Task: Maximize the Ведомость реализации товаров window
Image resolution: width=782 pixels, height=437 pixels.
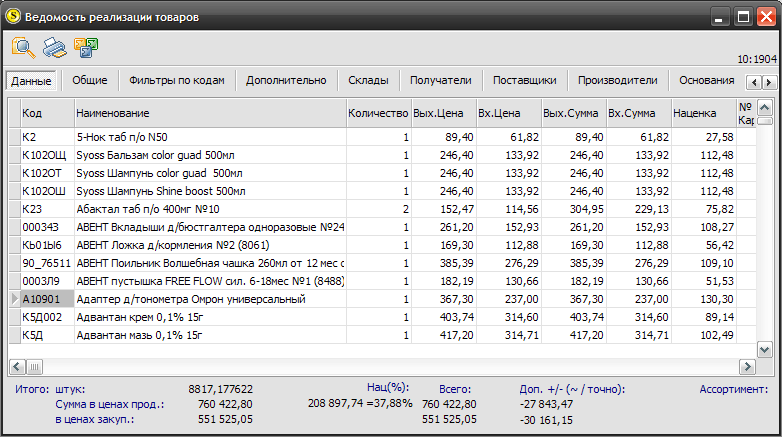Action: (x=743, y=17)
